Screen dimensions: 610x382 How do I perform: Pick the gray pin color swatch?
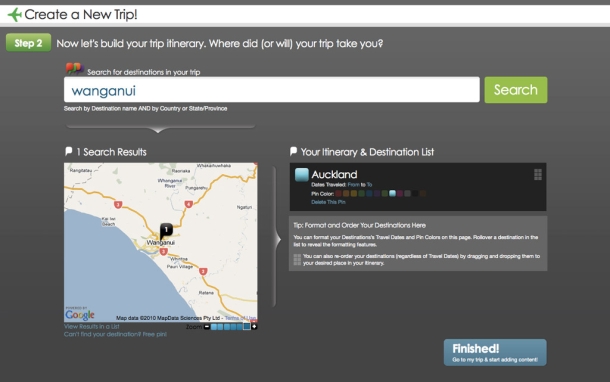(407, 193)
